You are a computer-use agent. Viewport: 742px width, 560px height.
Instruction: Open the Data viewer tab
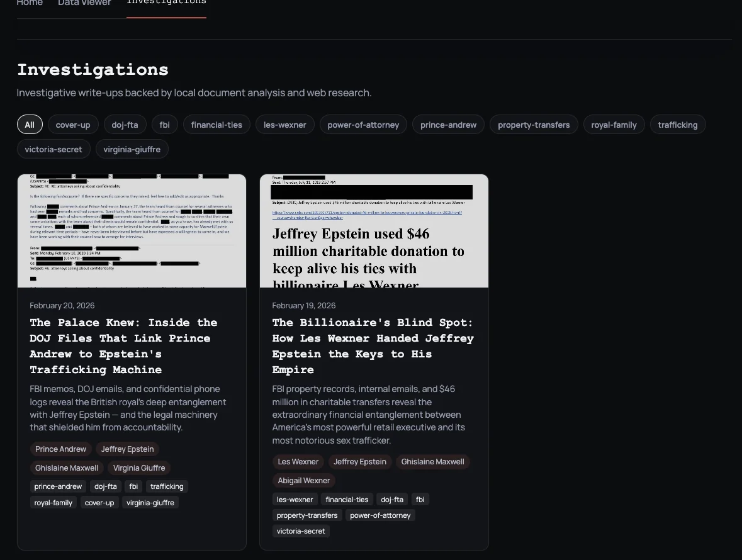(x=84, y=4)
